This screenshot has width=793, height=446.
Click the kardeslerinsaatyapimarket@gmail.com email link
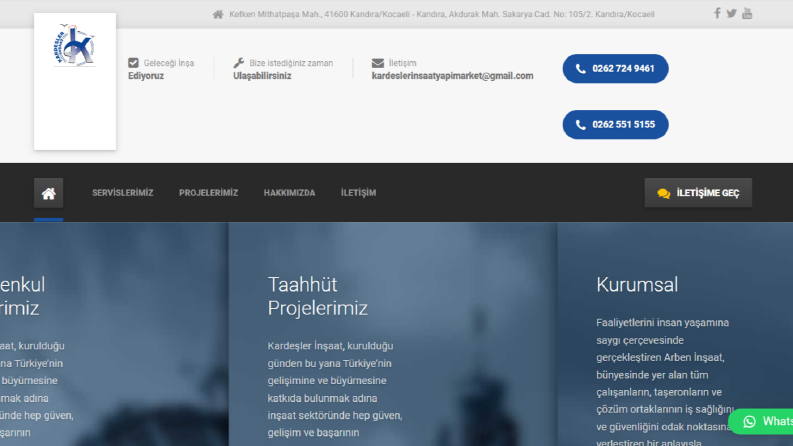pos(452,76)
